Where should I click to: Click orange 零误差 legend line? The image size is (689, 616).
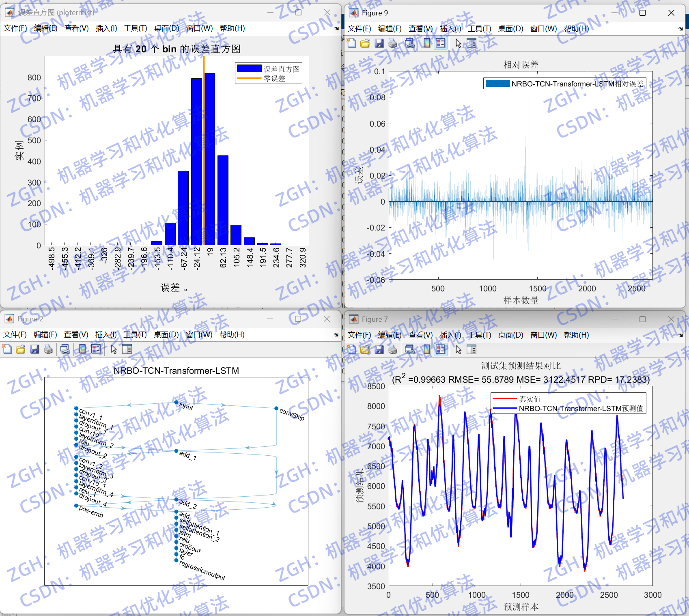tap(249, 78)
